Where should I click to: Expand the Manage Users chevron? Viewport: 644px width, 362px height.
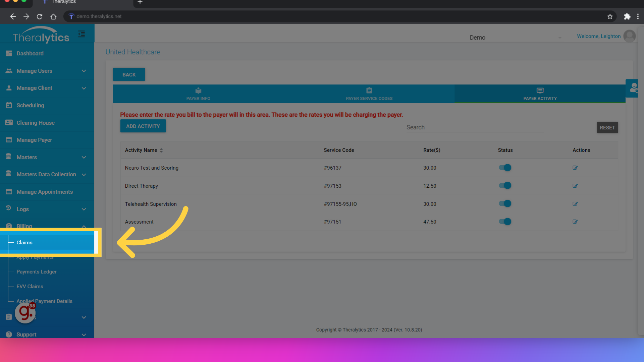[x=84, y=71]
